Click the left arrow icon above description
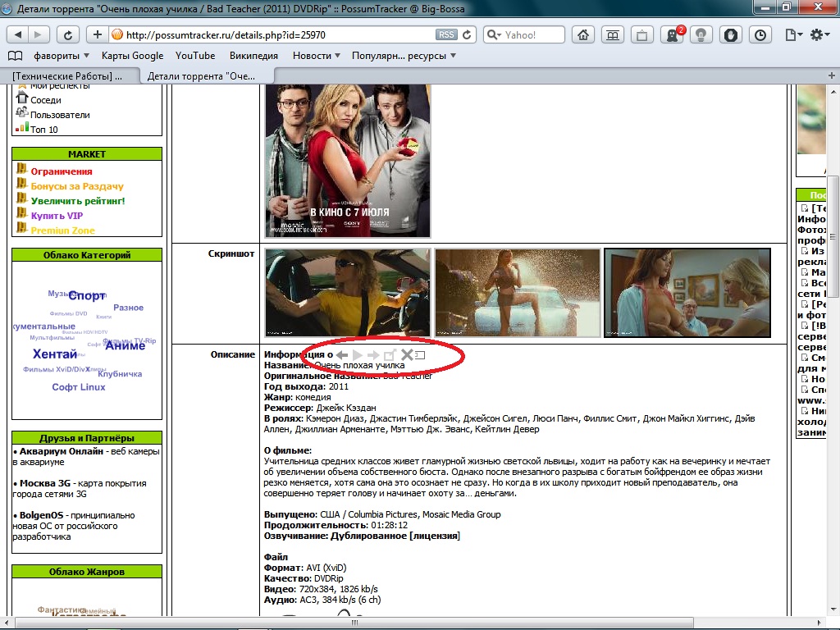 [x=342, y=354]
